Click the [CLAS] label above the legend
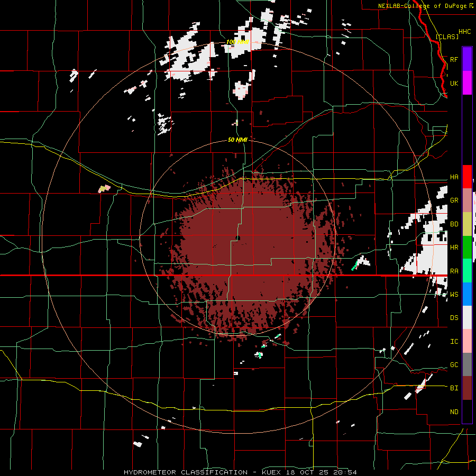The height and width of the screenshot is (476, 476). tap(447, 37)
